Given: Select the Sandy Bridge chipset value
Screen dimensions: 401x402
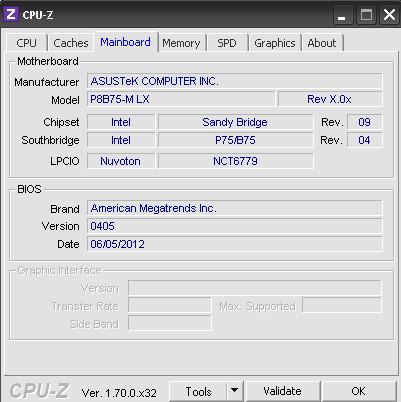Looking at the screenshot, I should click(x=235, y=122).
